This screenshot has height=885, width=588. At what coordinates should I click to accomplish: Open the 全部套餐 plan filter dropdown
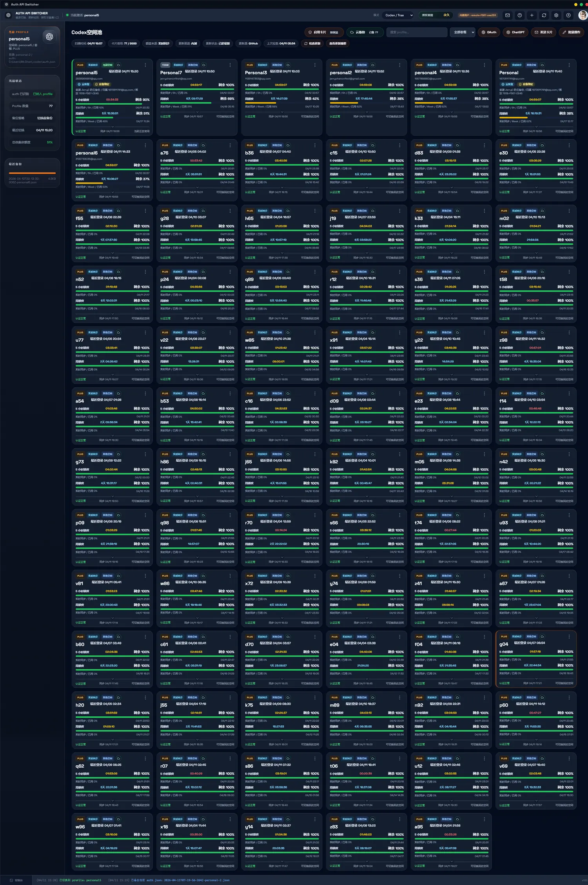pos(463,32)
